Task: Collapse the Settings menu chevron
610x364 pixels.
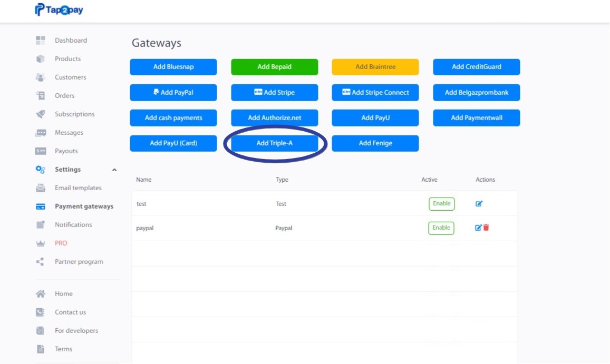Action: 114,170
